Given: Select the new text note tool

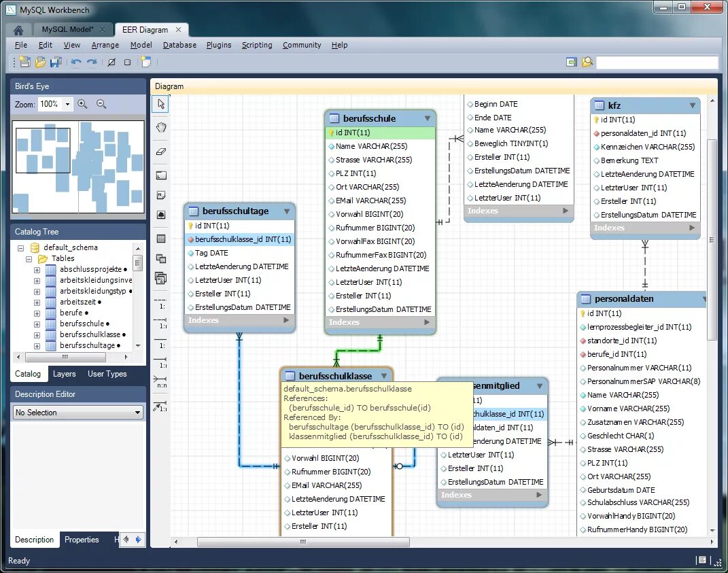Looking at the screenshot, I should coord(160,195).
